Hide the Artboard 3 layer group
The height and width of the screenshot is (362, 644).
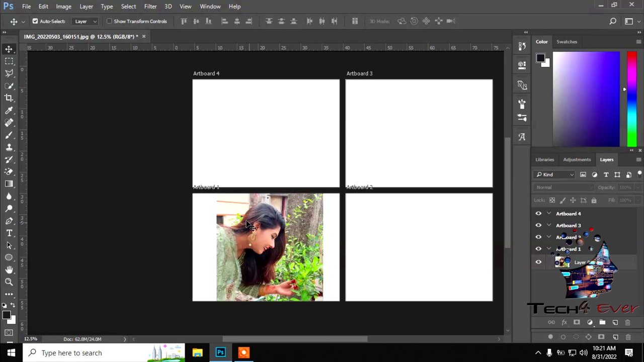pos(538,225)
